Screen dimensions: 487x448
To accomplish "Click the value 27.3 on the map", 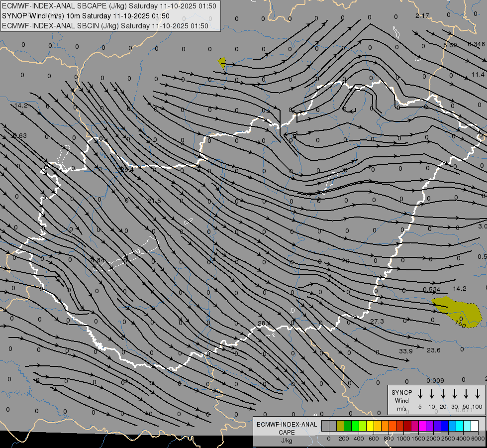I will point(377,321).
